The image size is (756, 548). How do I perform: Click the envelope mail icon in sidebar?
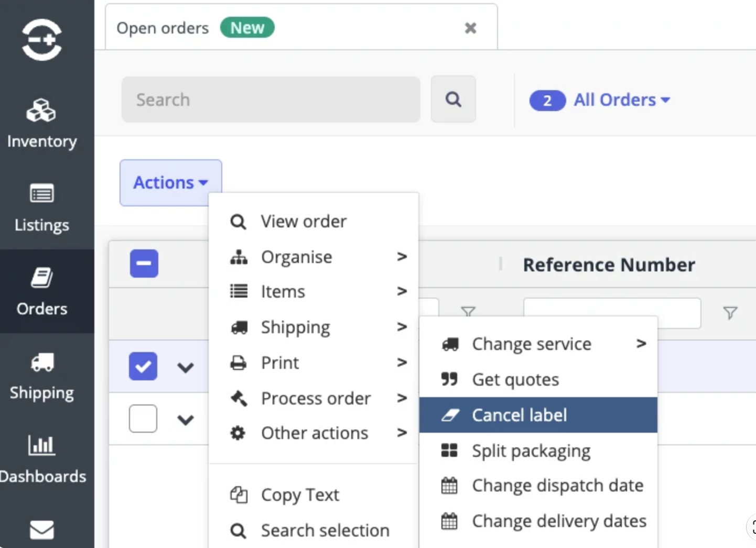coord(42,530)
